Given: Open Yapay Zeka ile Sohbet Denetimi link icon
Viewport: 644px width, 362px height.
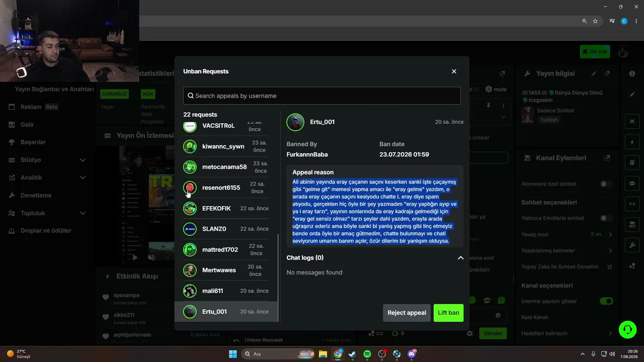Looking at the screenshot, I should tap(610, 267).
